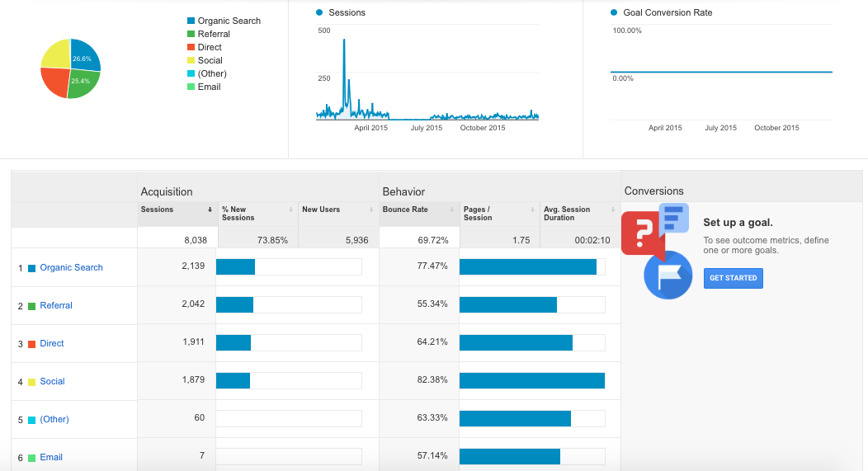Sort by Pages / Session arrow
Image resolution: width=868 pixels, height=471 pixels.
[532, 210]
